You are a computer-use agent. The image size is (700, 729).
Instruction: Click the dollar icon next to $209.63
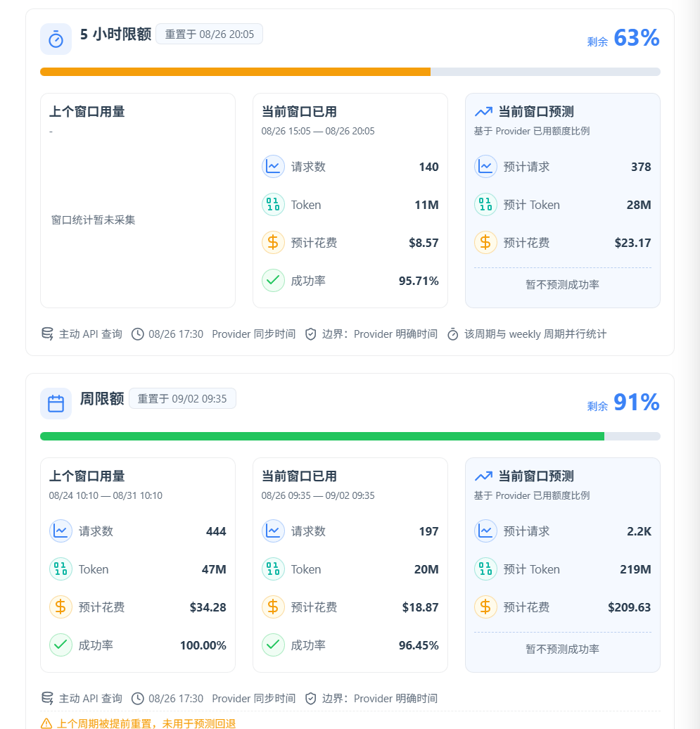click(x=485, y=607)
